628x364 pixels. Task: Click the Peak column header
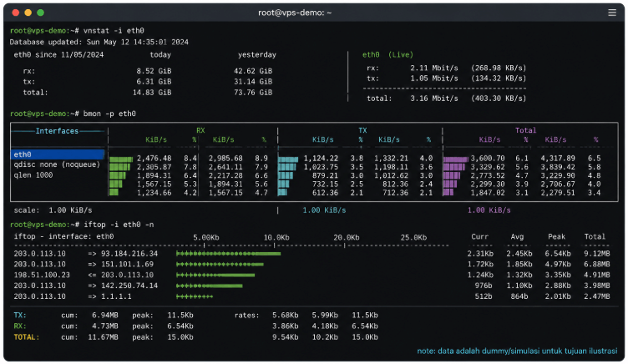click(556, 236)
